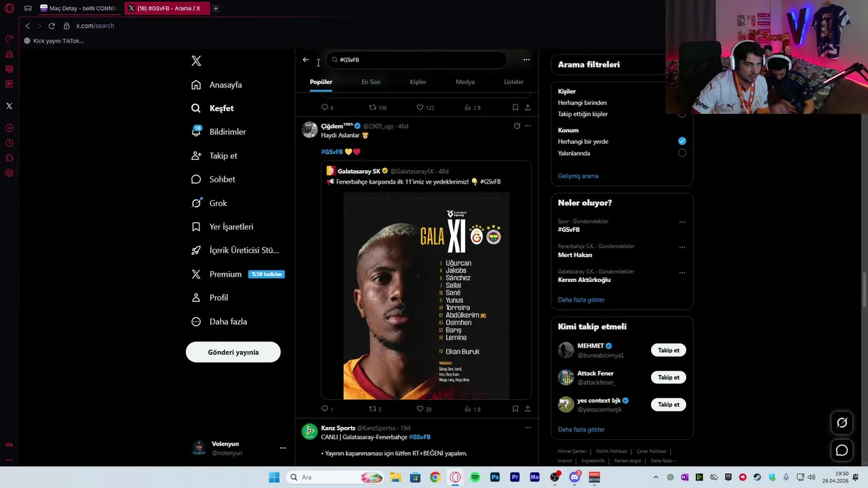This screenshot has width=868, height=488.
Task: Open options for #GSvFB trend
Action: coord(682,222)
